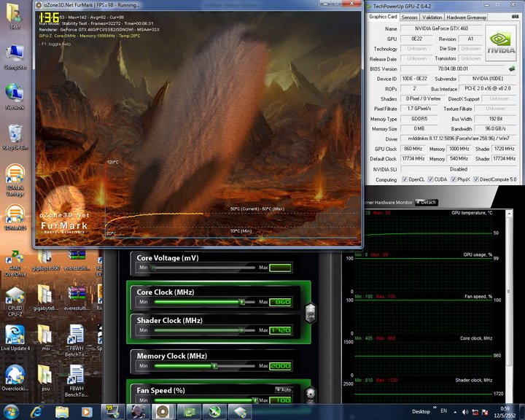Open Windows Start menu
The image size is (525, 420).
(x=11, y=412)
